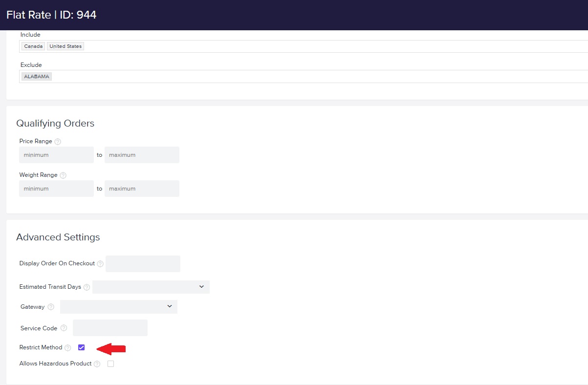Click the minimum Weight Range field
This screenshot has width=588, height=385.
point(56,188)
